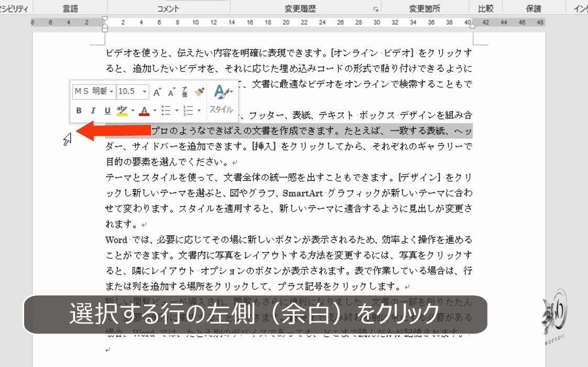Apply the red font color
Screen dimensions: 588x367
(144, 110)
